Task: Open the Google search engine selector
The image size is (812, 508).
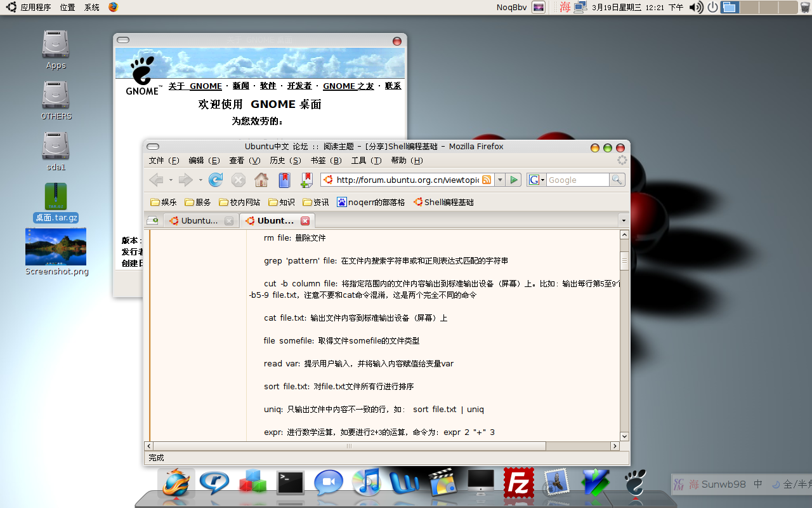Action: point(536,180)
